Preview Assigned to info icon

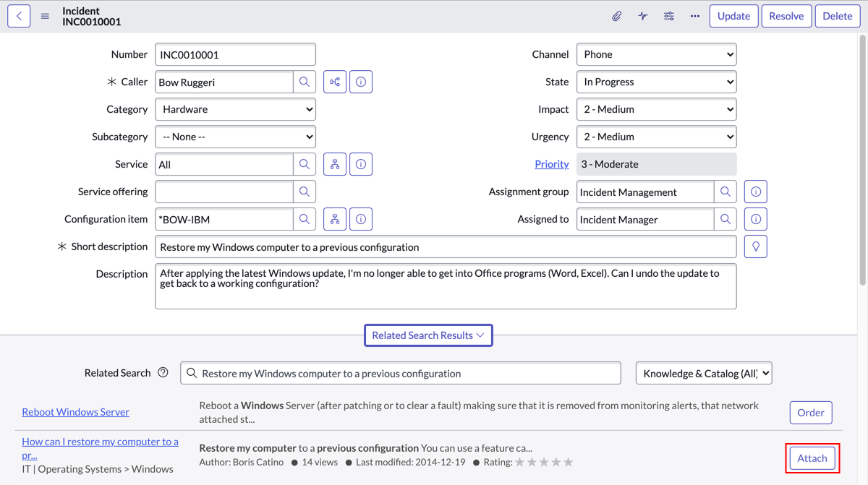point(756,219)
